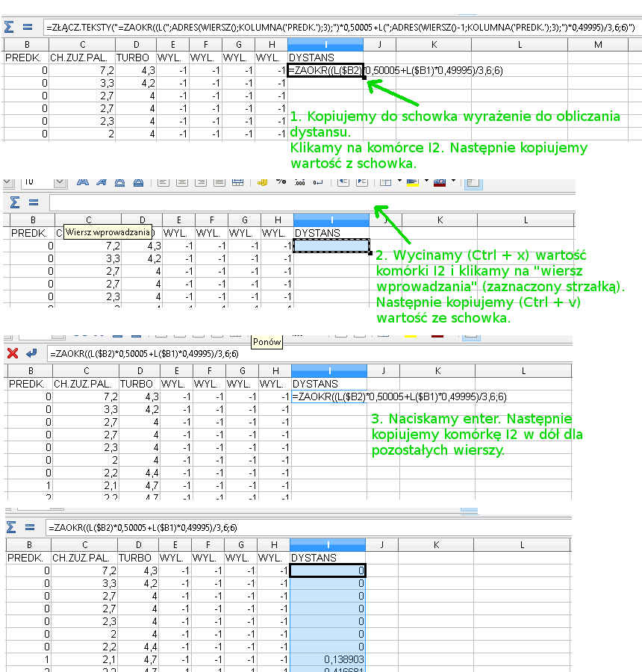Toggle grid lines icon in the second screenshot

(473, 183)
